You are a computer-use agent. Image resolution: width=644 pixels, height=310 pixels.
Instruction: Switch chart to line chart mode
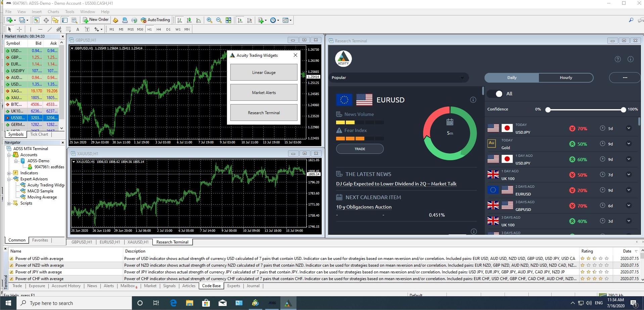[x=198, y=20]
